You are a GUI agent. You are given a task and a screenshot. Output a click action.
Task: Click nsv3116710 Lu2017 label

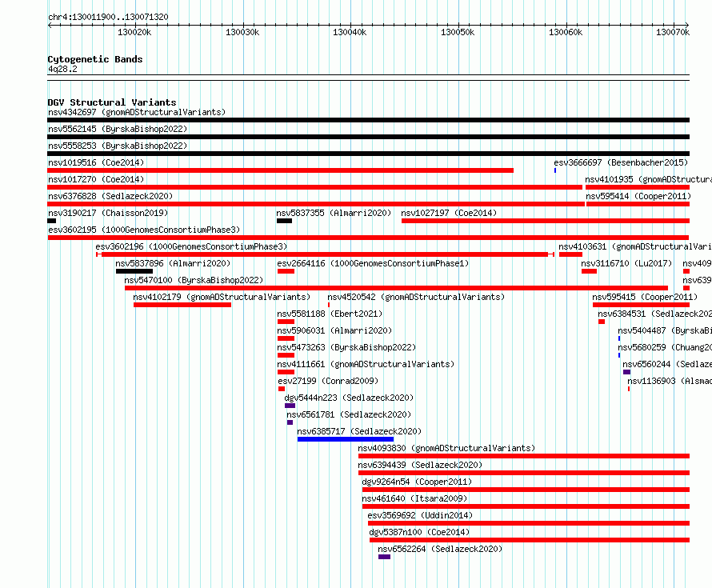pyautogui.click(x=626, y=263)
